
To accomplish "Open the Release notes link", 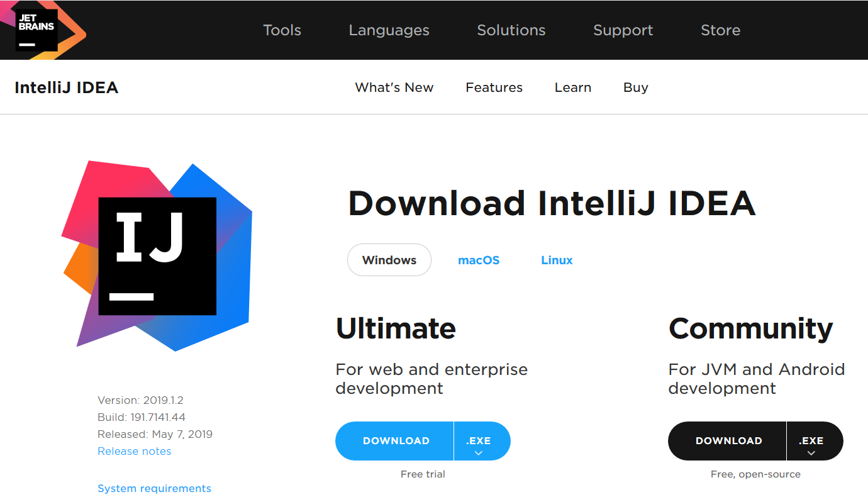I will coord(134,451).
